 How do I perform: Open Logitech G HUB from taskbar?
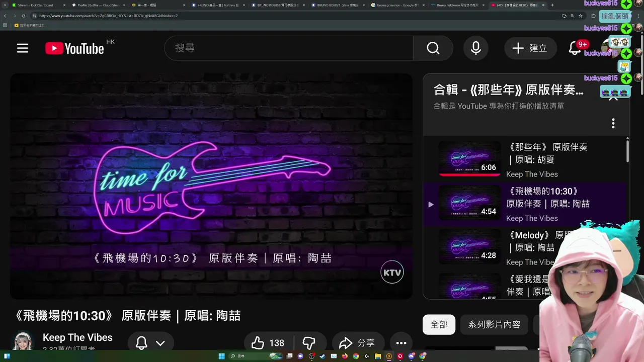[x=367, y=356]
